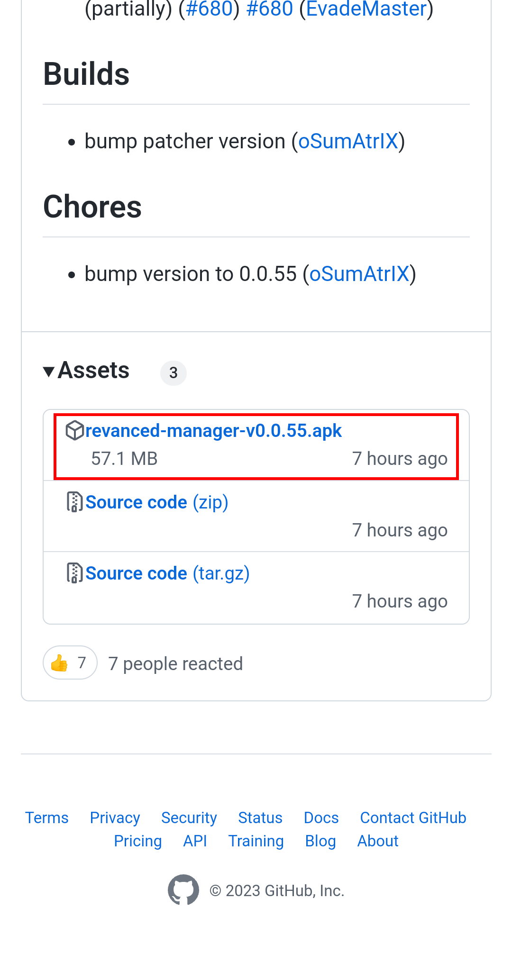Click the GitHub Octocat logo in footer

coord(183,890)
